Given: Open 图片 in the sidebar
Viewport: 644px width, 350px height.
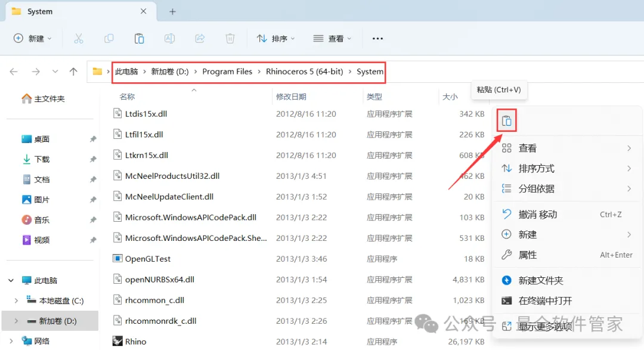Looking at the screenshot, I should point(35,200).
